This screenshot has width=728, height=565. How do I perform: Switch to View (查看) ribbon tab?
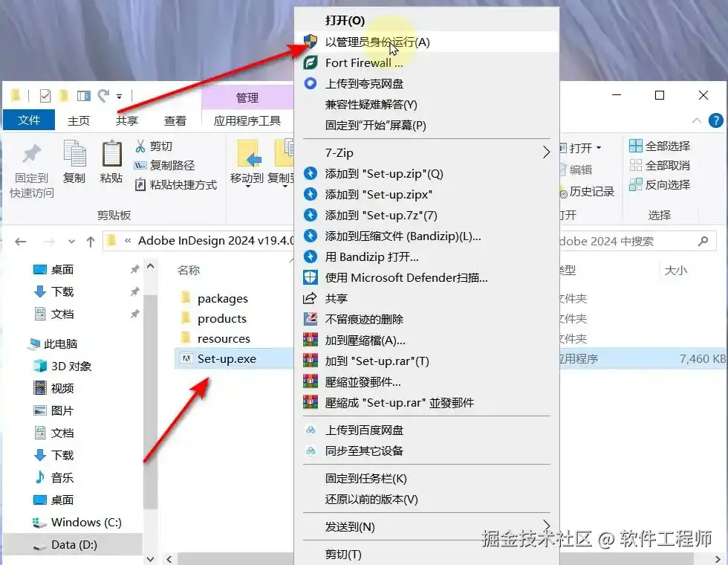[x=175, y=120]
